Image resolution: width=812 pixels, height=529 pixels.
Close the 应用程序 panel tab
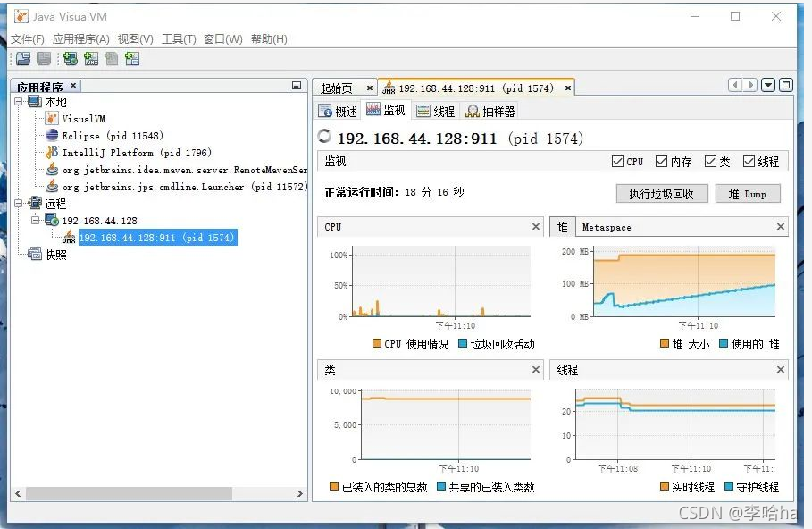coord(73,85)
